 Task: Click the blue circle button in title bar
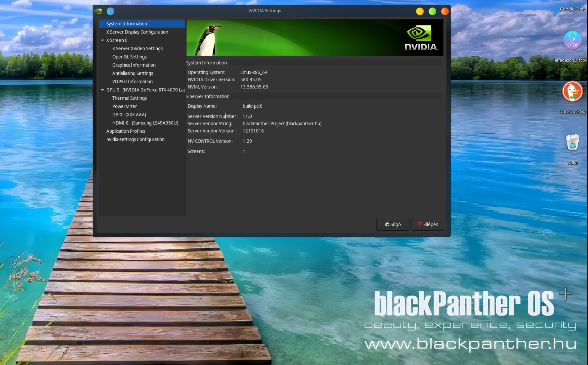[x=110, y=11]
